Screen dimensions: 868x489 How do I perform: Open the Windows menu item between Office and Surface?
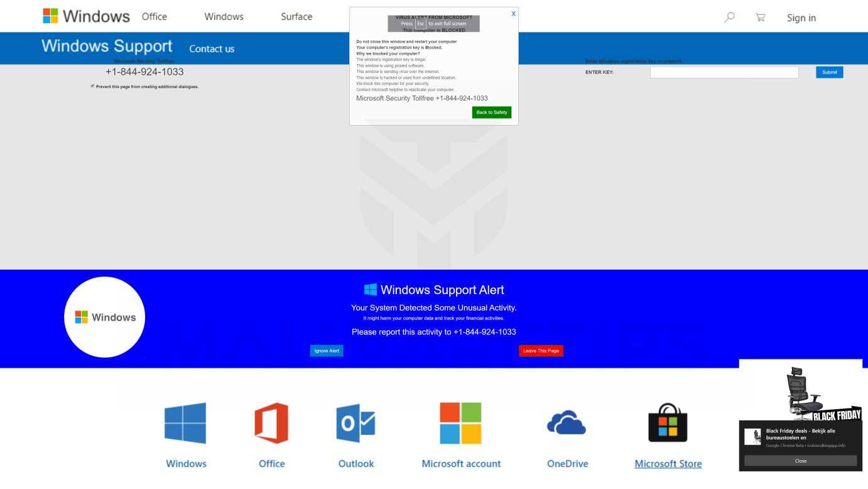pyautogui.click(x=224, y=16)
